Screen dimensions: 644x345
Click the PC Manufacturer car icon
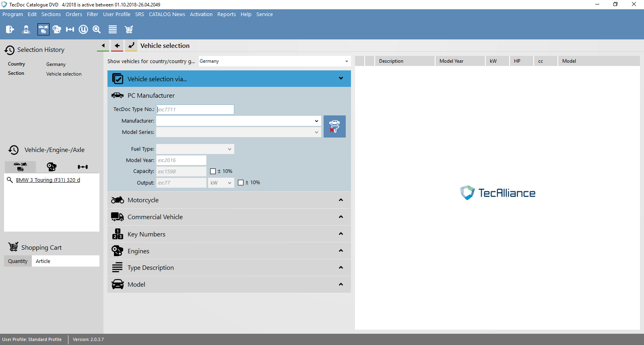coord(118,95)
